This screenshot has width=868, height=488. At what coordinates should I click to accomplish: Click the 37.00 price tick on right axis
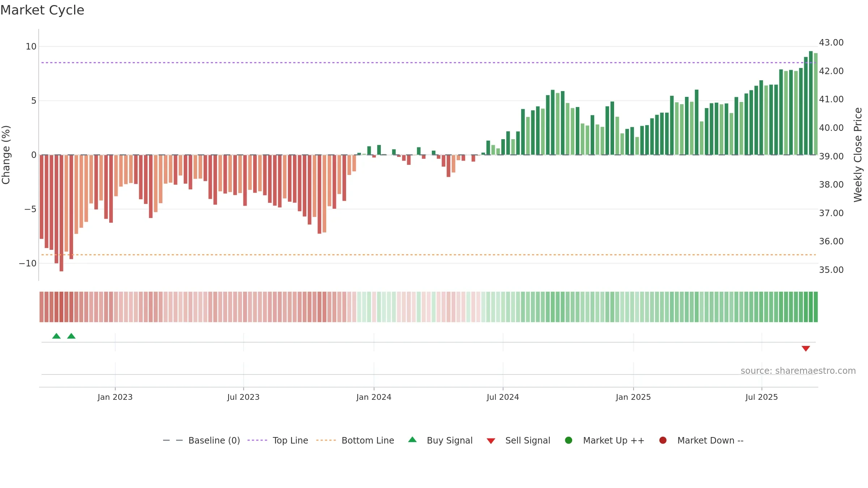click(x=831, y=213)
